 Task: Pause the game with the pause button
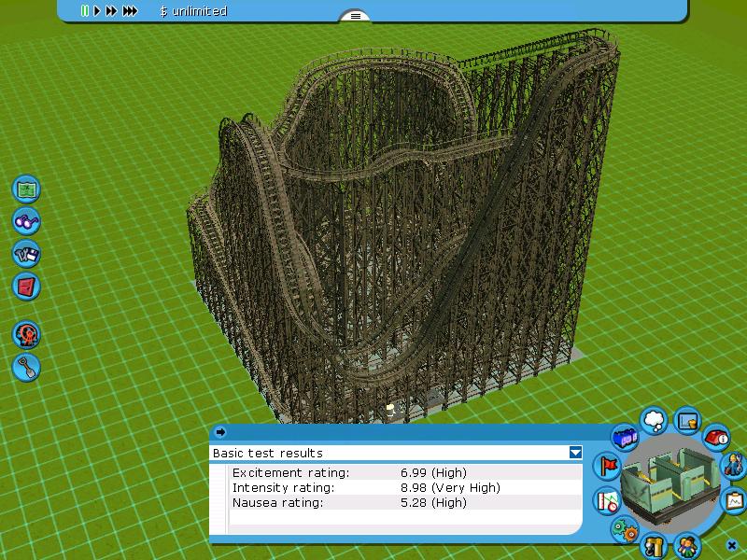click(85, 10)
